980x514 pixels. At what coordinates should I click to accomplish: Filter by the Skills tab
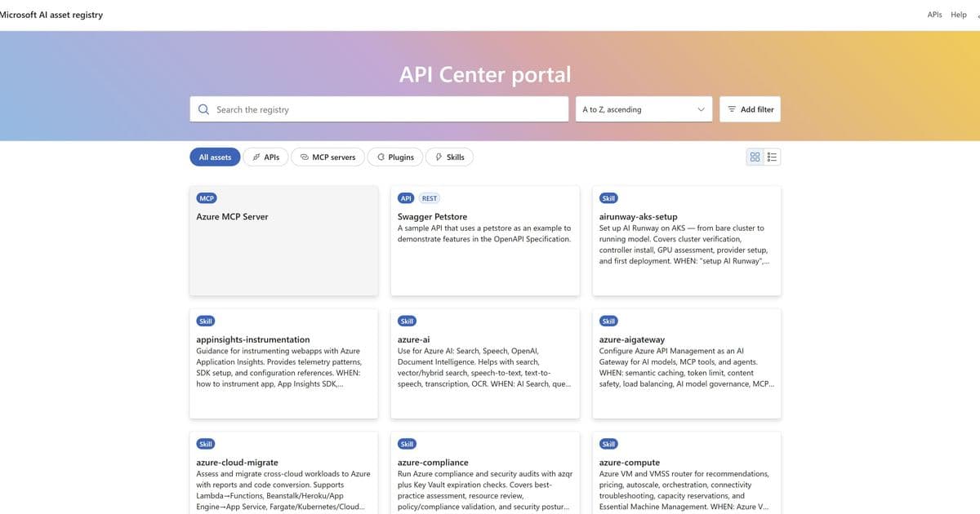pos(449,157)
